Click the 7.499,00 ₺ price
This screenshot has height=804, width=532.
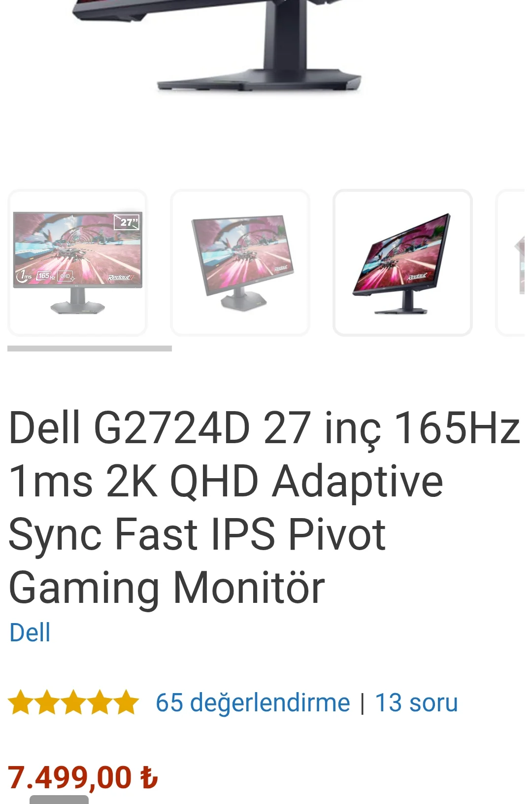pyautogui.click(x=83, y=777)
